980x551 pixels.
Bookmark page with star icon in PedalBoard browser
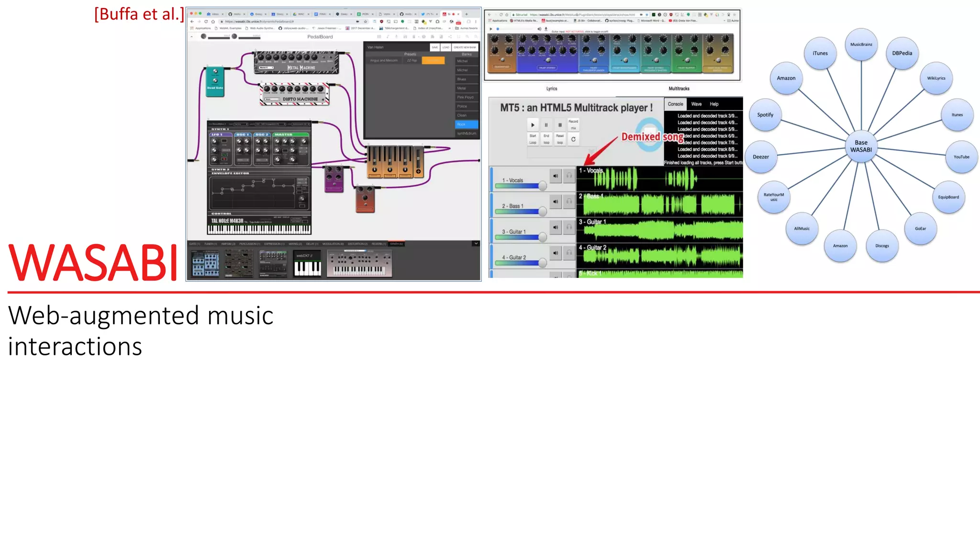[366, 22]
